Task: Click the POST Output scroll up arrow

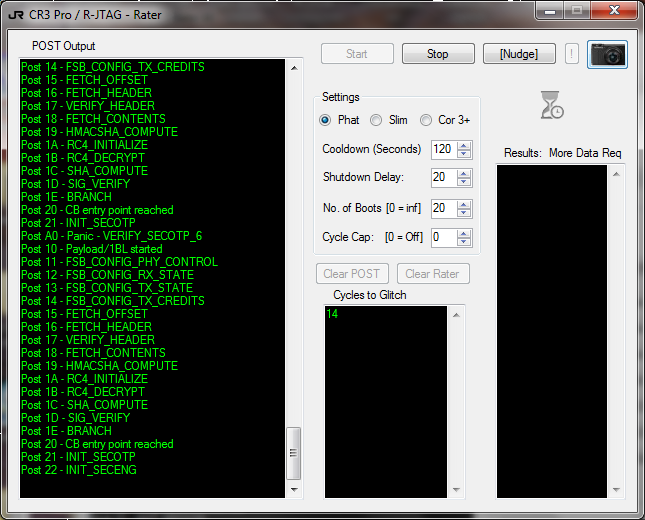Action: 294,67
